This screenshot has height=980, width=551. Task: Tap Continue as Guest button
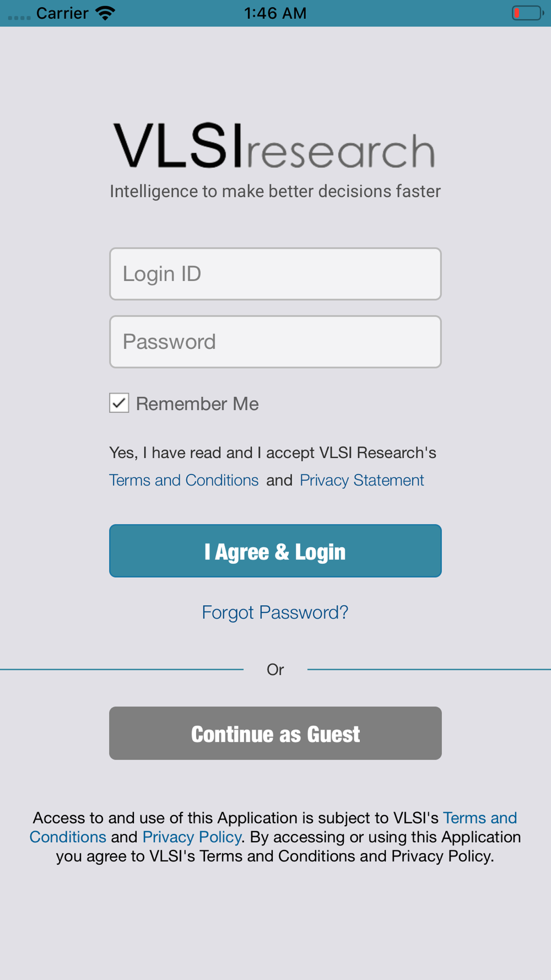[x=275, y=734]
